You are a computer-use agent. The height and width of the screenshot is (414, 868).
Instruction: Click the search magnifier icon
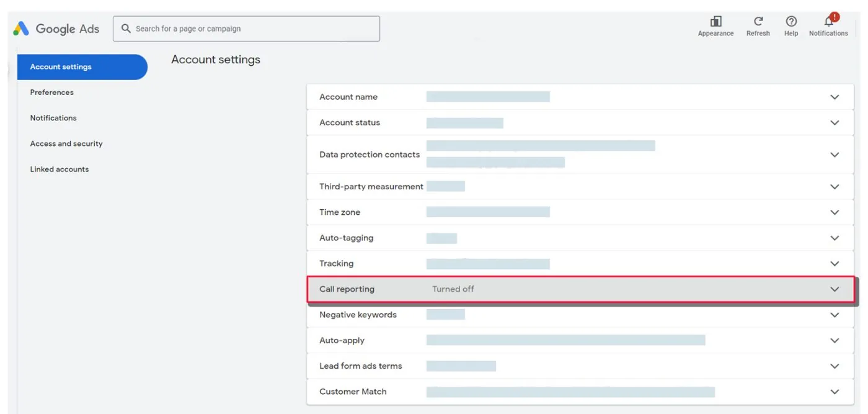coord(126,29)
